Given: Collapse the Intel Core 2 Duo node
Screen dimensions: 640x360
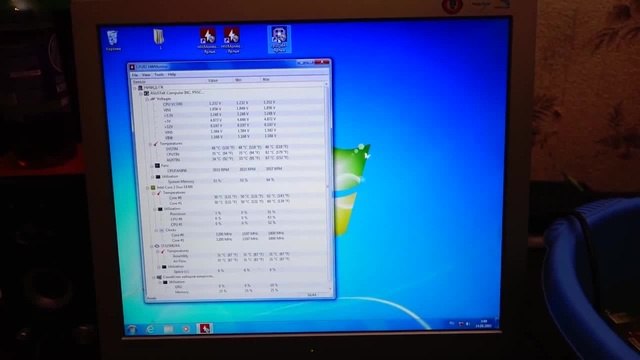Looking at the screenshot, I should pos(148,188).
